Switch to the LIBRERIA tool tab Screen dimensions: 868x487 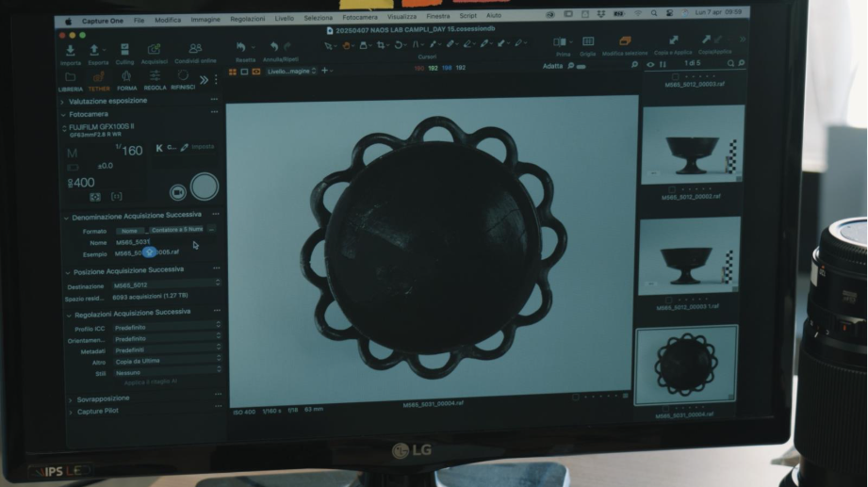tap(70, 81)
